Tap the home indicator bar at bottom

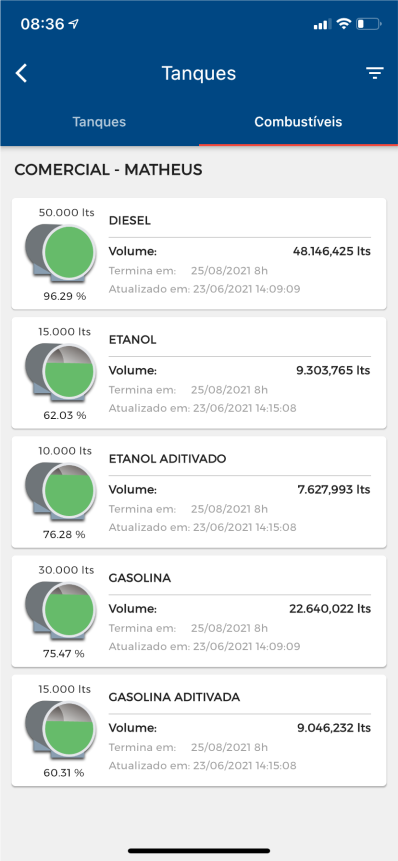pos(199,851)
